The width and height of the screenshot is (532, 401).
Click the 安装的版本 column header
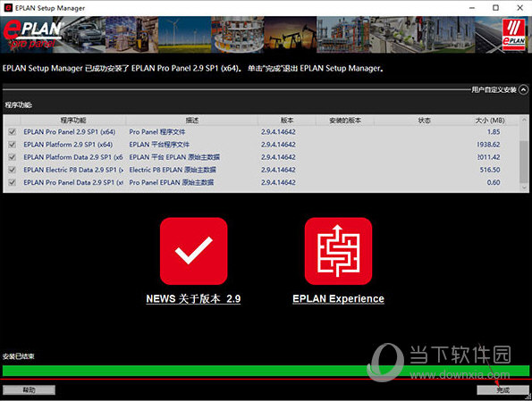pyautogui.click(x=345, y=121)
